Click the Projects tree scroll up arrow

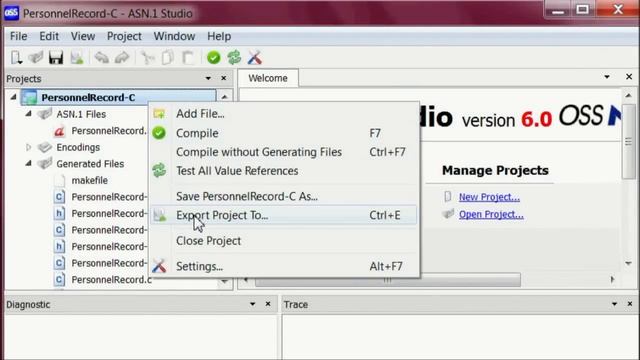click(x=224, y=97)
